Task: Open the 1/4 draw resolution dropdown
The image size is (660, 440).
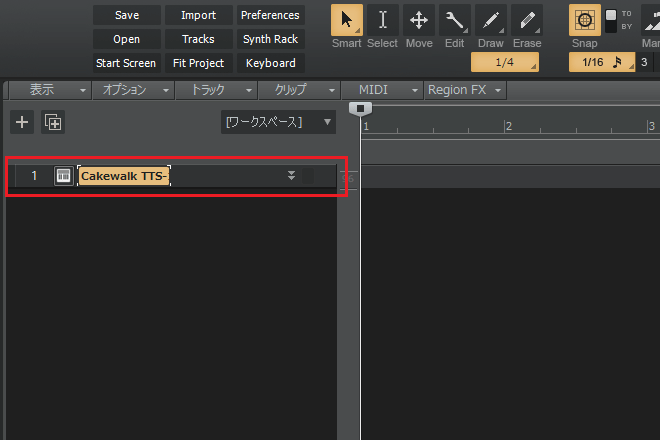Action: point(505,63)
